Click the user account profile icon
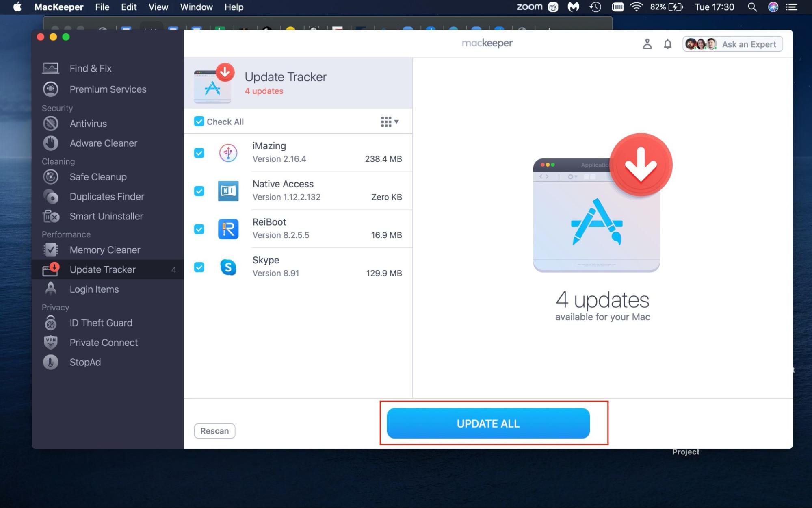Viewport: 812px width, 508px height. pyautogui.click(x=647, y=44)
